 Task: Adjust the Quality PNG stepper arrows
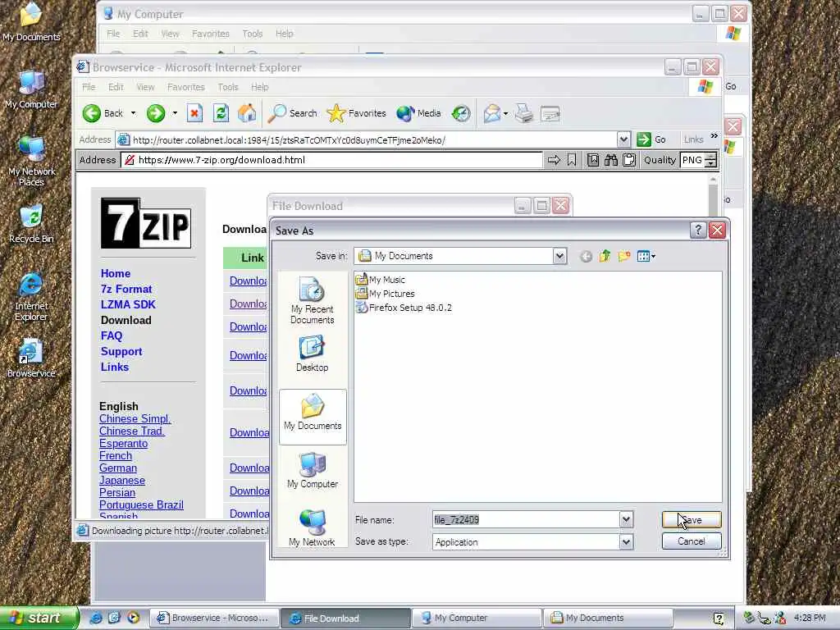click(711, 160)
